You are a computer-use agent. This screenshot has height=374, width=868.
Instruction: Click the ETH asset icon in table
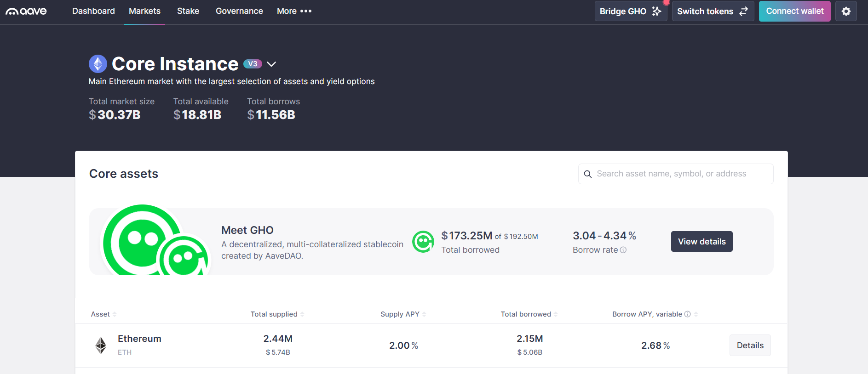coord(101,346)
